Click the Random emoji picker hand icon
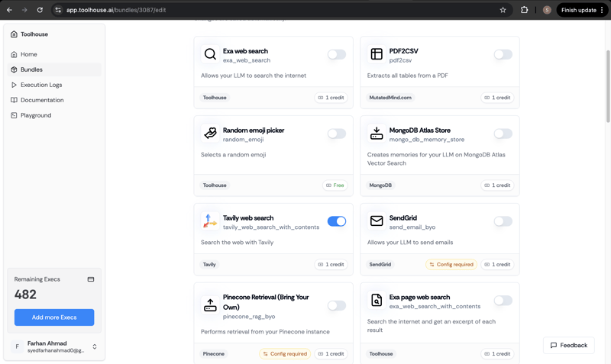This screenshot has height=364, width=611. [210, 134]
